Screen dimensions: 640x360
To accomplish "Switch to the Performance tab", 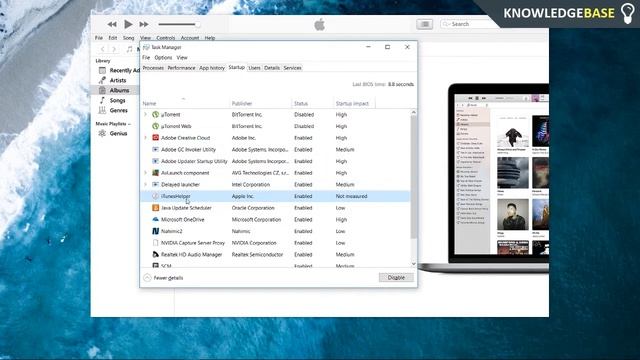I will tap(181, 68).
